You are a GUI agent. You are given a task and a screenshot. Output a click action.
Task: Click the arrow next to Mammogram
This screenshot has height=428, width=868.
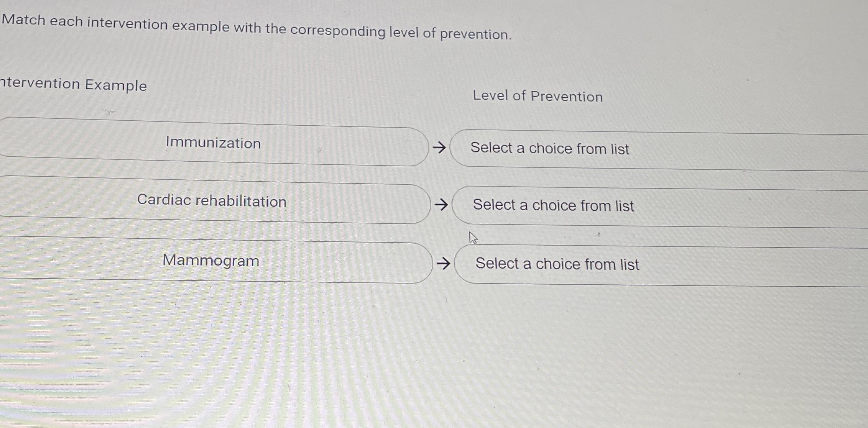444,263
